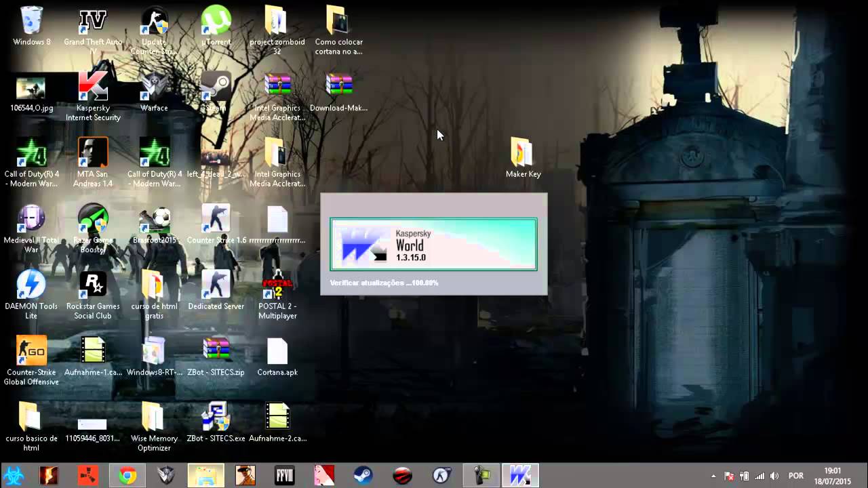
Task: Open the curso de html gratis folder
Action: [155, 285]
